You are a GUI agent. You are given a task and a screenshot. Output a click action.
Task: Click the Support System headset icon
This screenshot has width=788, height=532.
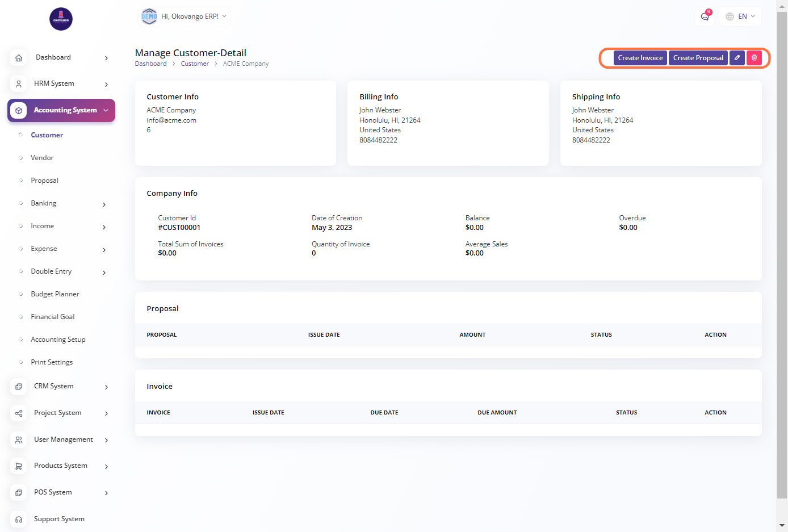pos(19,520)
